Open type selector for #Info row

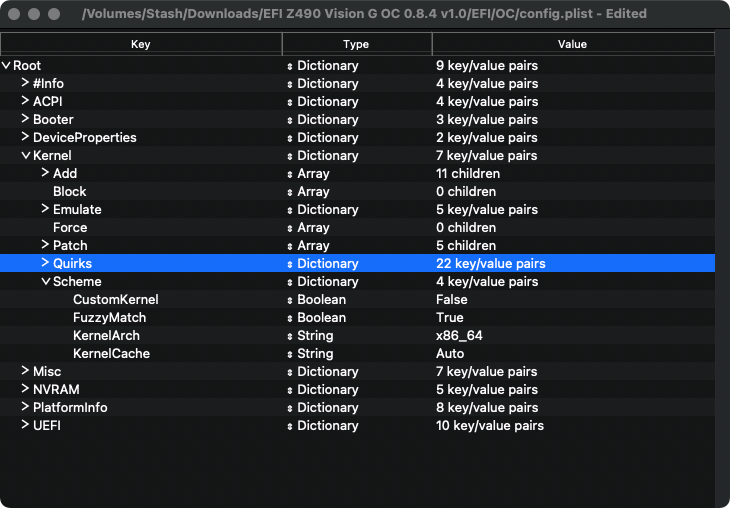pos(290,84)
